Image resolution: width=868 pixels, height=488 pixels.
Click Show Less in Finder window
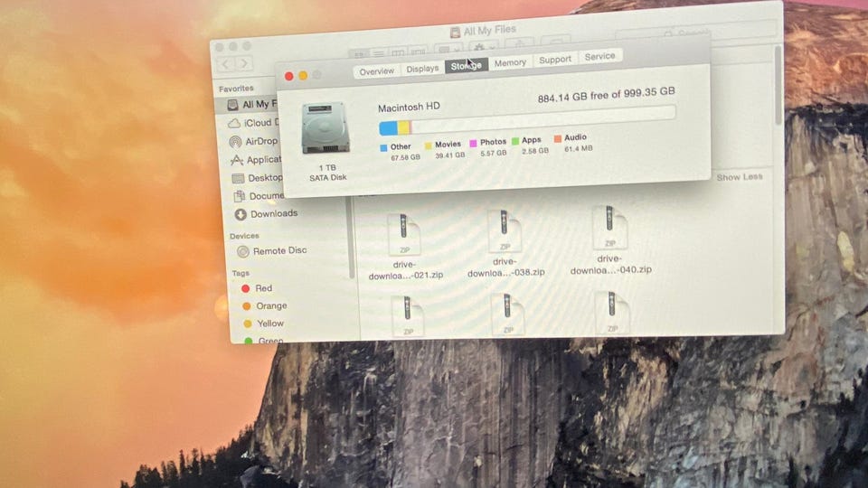tap(740, 177)
